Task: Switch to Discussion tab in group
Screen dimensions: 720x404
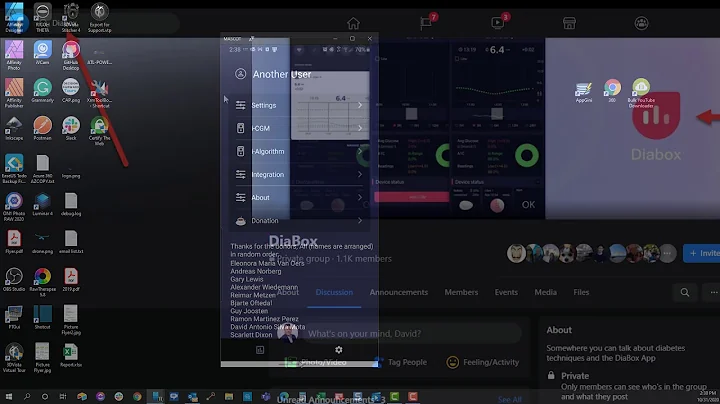Action: [334, 292]
